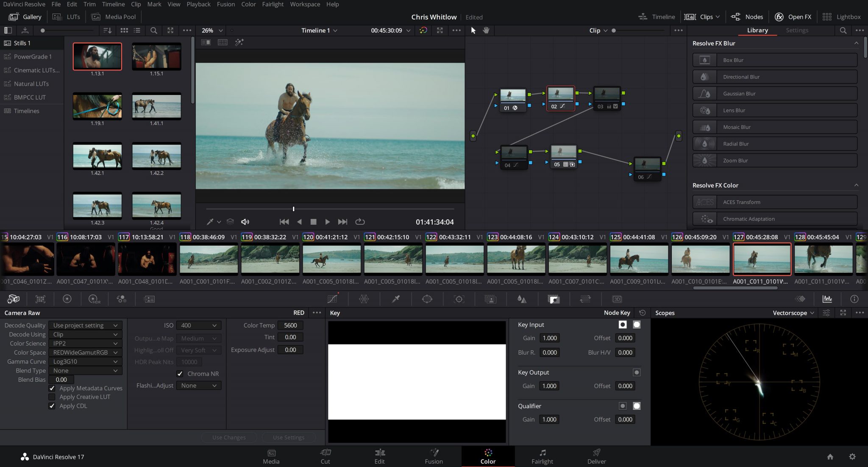This screenshot has height=467, width=868.
Task: Open the Camera Raw panel icon
Action: tap(13, 299)
